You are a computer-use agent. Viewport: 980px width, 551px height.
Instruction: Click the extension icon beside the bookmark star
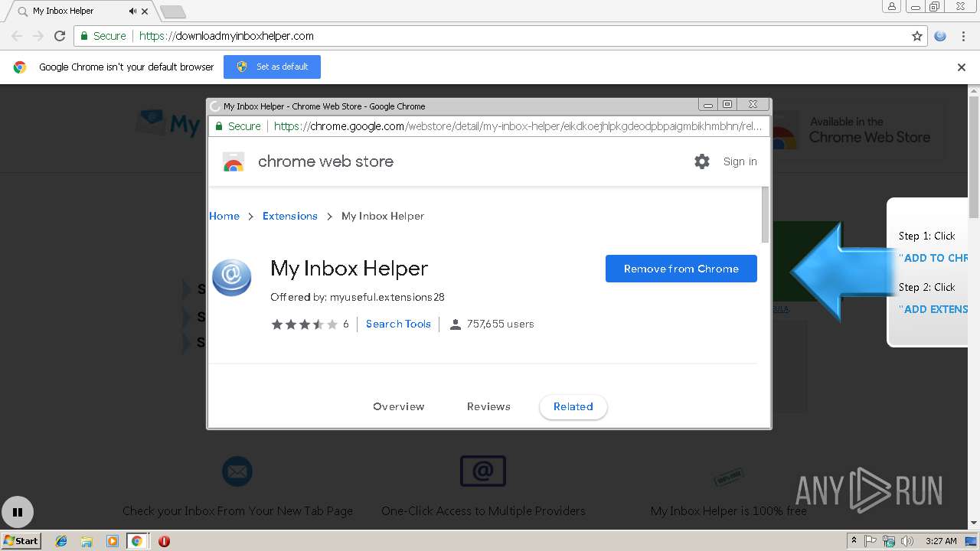tap(940, 36)
